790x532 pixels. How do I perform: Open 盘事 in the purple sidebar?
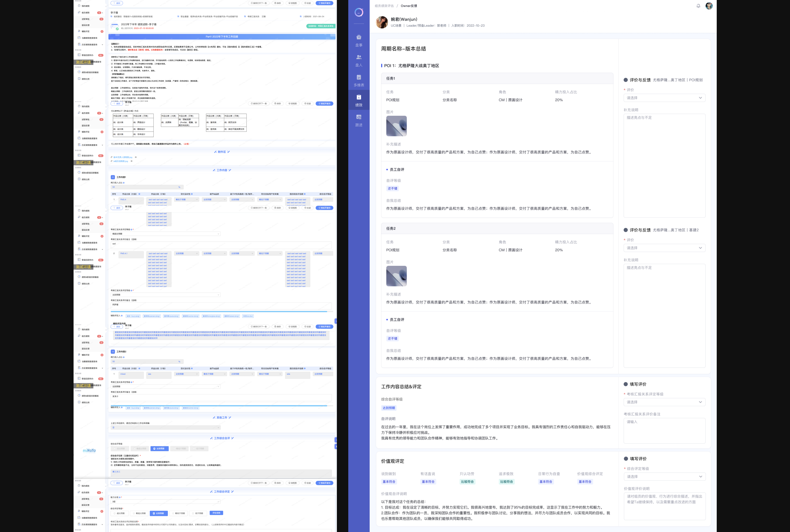(359, 40)
